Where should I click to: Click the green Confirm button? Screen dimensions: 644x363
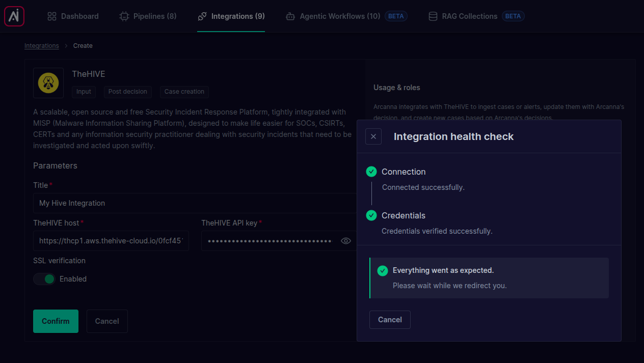[x=56, y=321]
